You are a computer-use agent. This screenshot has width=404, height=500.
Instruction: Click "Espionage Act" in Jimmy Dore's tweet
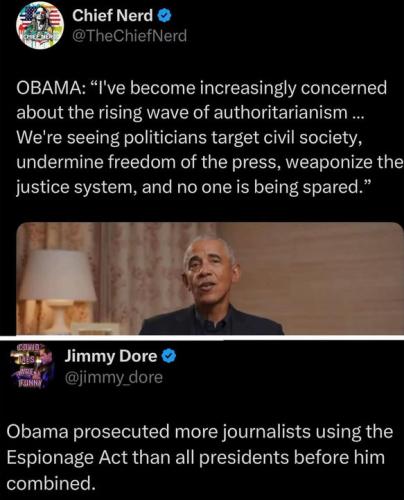pos(67,457)
